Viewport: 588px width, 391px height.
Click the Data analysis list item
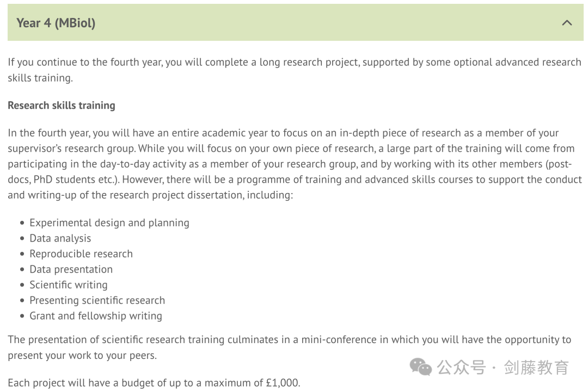[60, 238]
